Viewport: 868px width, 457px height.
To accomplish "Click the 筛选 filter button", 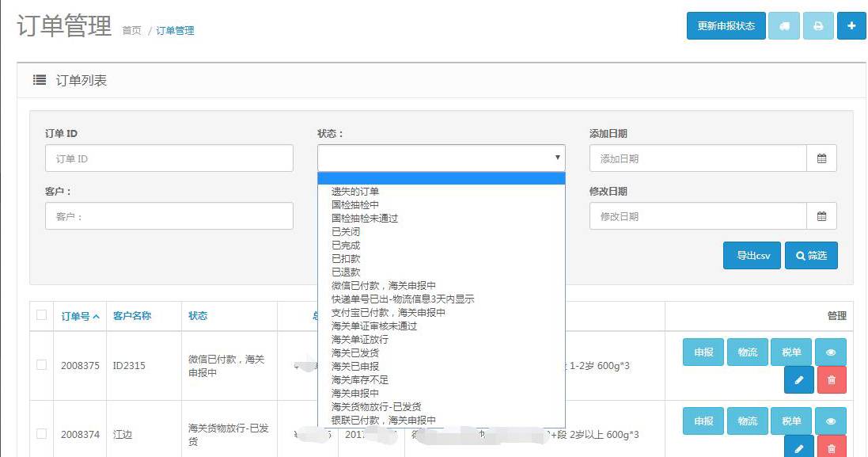I will [811, 255].
